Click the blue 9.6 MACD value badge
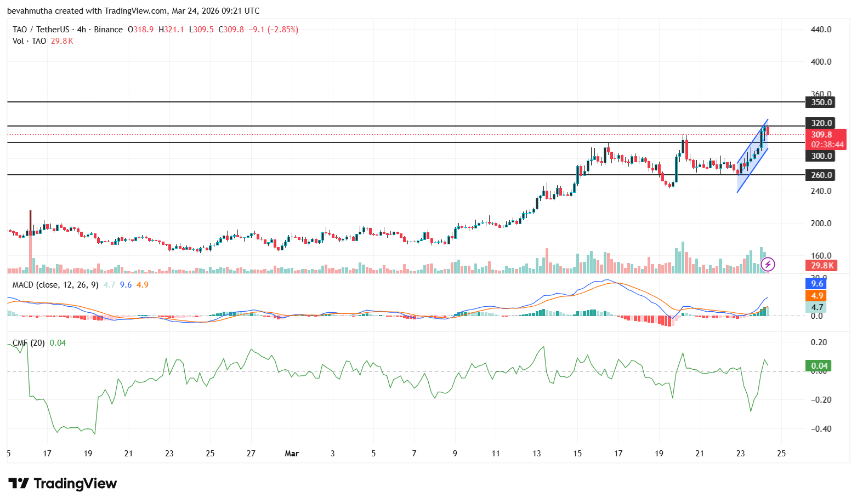The width and height of the screenshot is (857, 504). [x=816, y=284]
